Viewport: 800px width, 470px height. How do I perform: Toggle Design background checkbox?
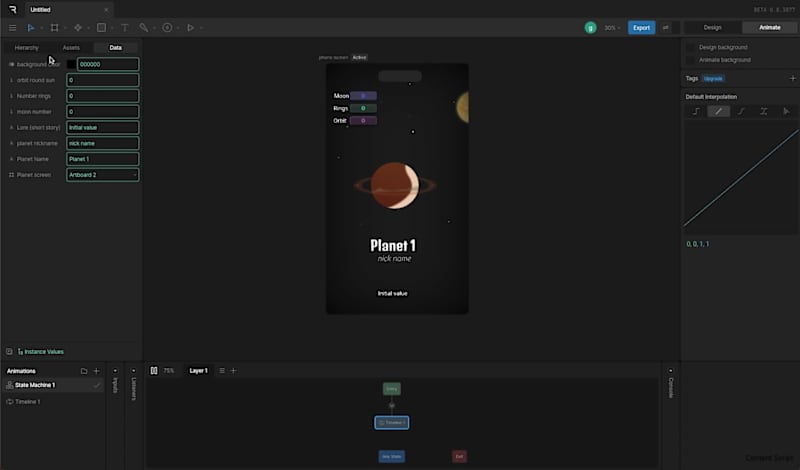point(690,47)
